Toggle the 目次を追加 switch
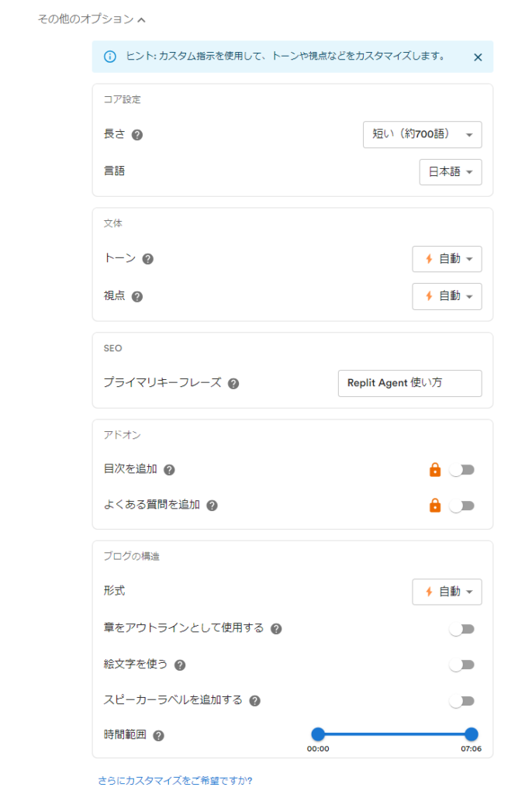532x794 pixels. (x=462, y=470)
